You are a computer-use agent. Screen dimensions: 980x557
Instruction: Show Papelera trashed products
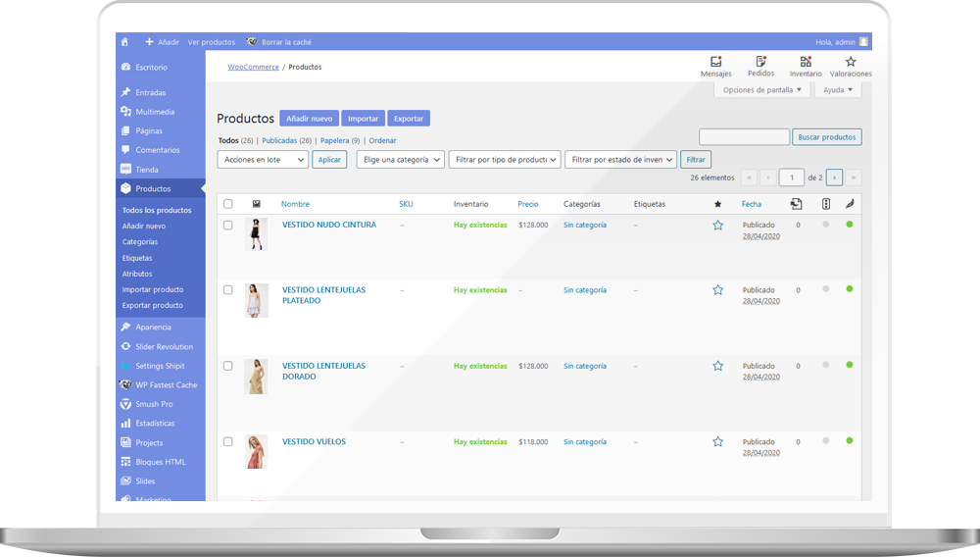tap(335, 140)
